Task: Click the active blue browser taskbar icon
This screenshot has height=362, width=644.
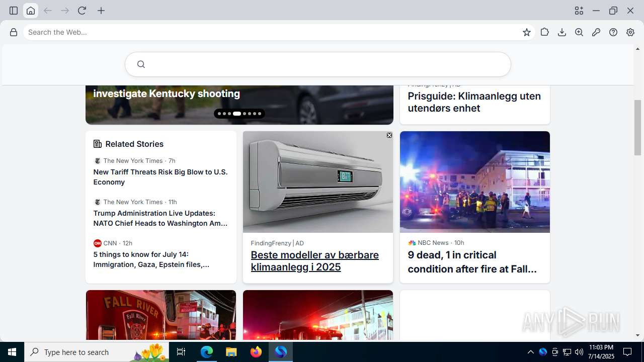Action: pyautogui.click(x=281, y=352)
